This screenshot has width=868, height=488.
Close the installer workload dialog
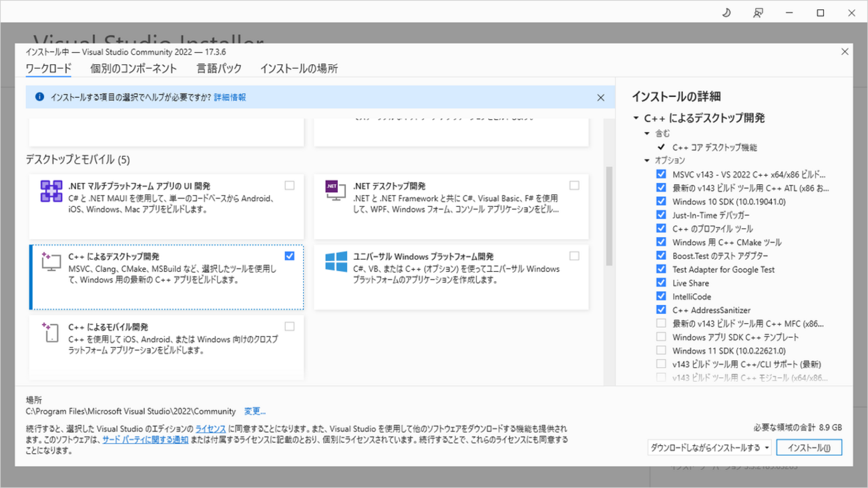point(845,51)
